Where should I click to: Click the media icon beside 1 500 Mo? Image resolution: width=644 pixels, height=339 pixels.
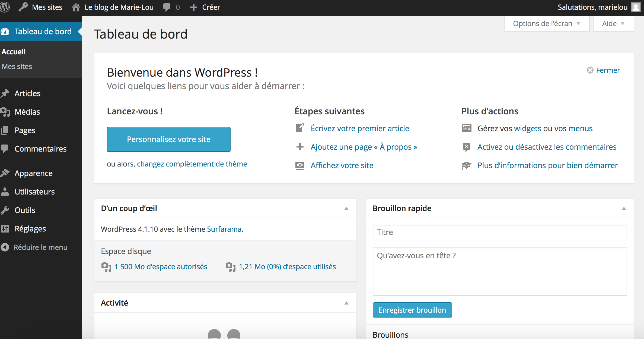pyautogui.click(x=106, y=267)
